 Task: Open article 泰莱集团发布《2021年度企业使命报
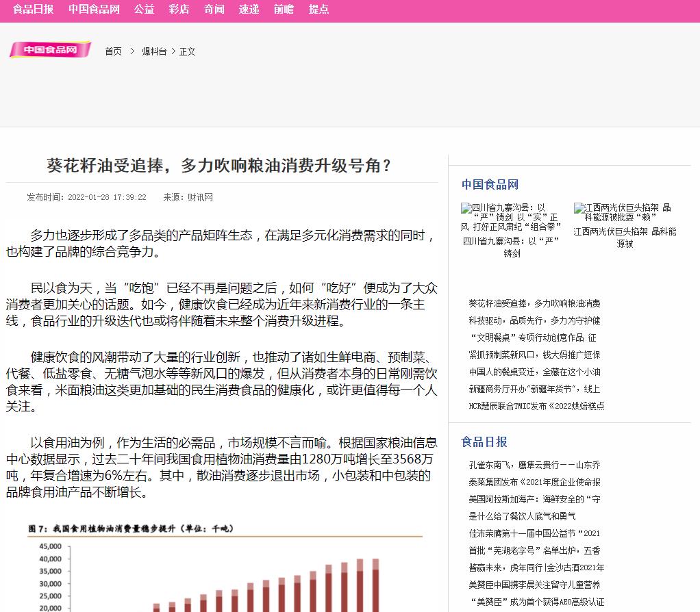534,482
